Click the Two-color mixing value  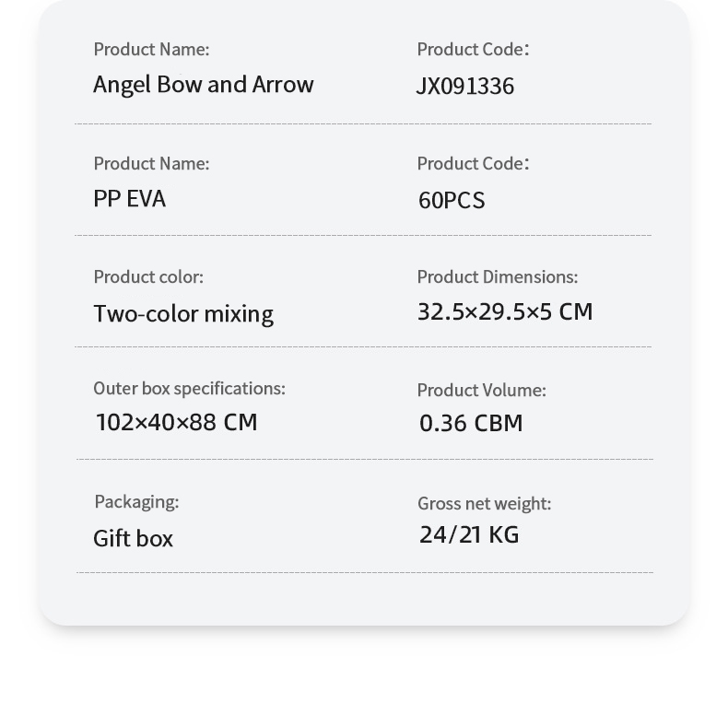182,313
